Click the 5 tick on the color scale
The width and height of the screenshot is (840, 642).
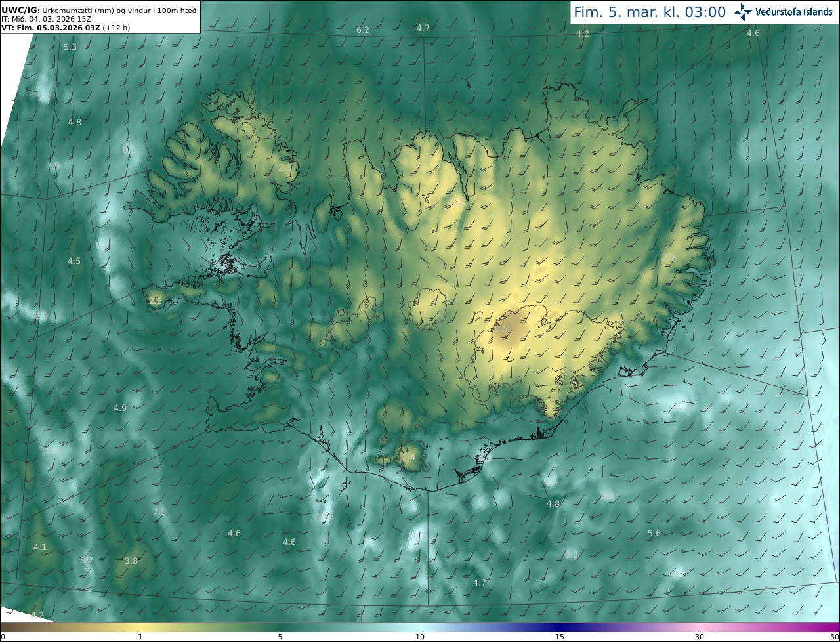tap(280, 637)
